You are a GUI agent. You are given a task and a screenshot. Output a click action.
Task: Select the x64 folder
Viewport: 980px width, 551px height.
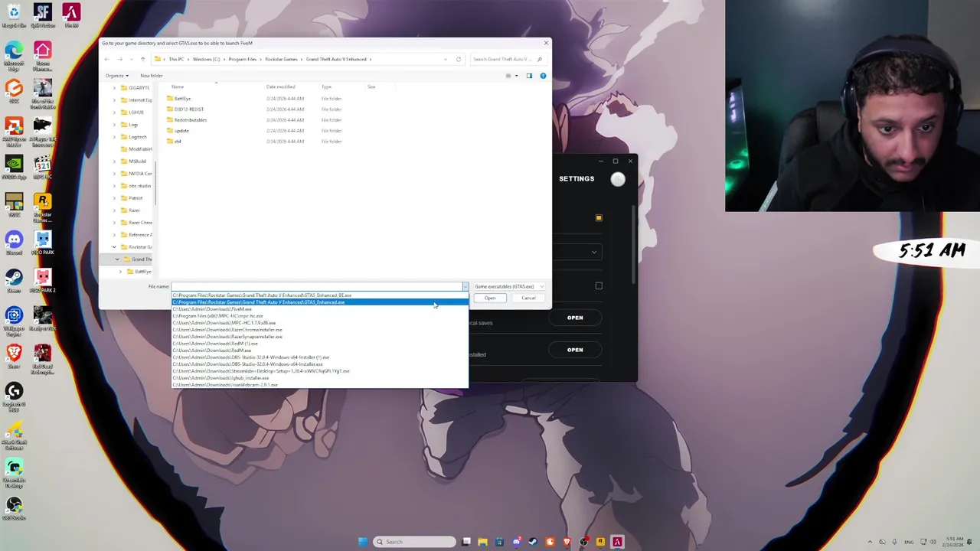[x=178, y=142]
